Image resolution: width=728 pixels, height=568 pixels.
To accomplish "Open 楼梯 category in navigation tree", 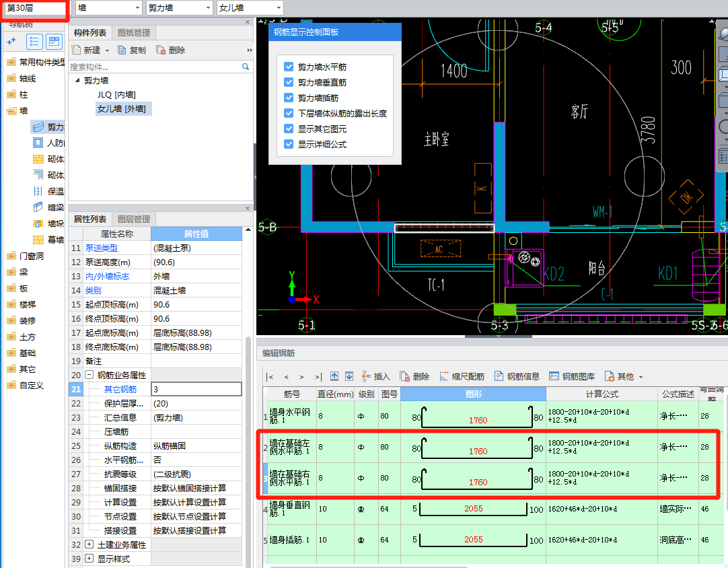I will point(28,305).
